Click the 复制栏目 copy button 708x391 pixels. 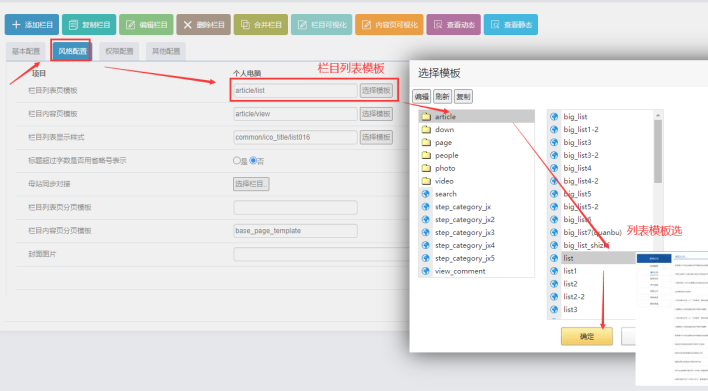[x=89, y=24]
